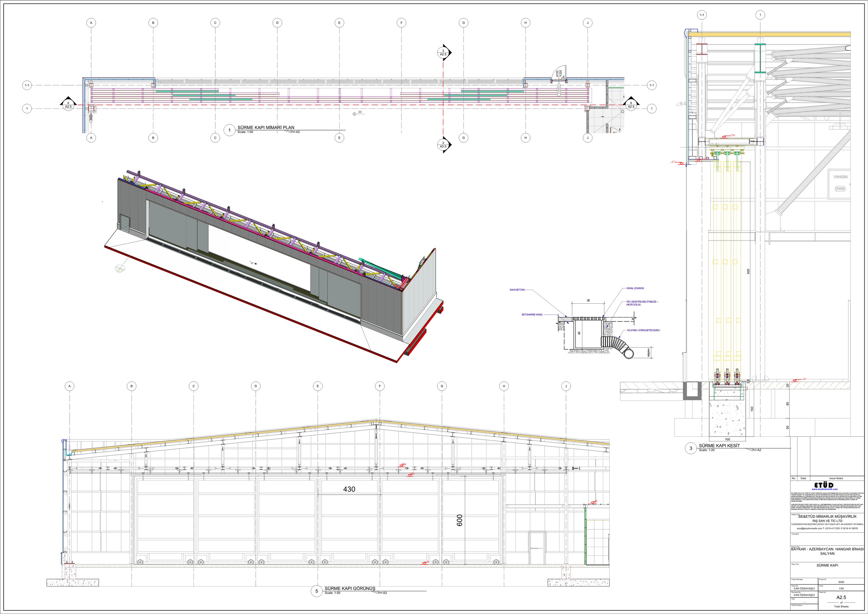
Task: Click the 125 Ø MIN. CORRUGETED BORU note
Action: tap(643, 330)
